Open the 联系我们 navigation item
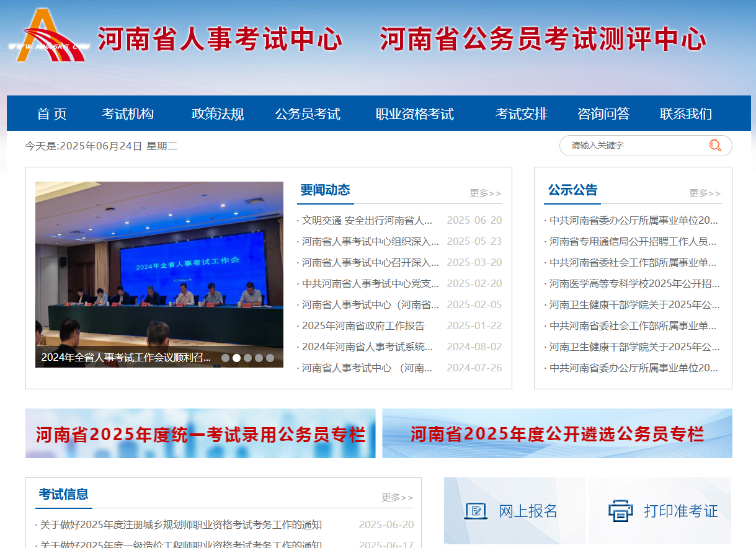756x548 pixels. click(x=685, y=114)
